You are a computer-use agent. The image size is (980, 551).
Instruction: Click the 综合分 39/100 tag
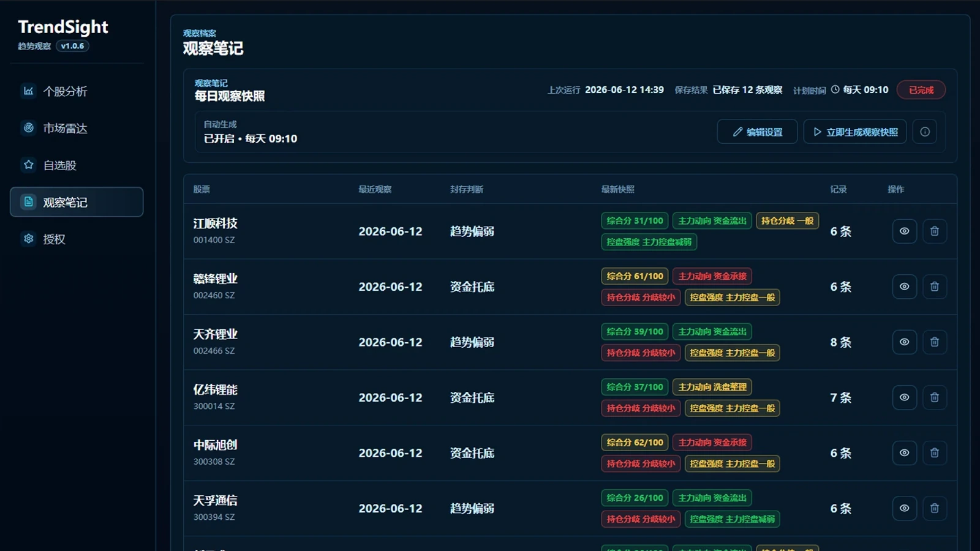click(x=635, y=332)
